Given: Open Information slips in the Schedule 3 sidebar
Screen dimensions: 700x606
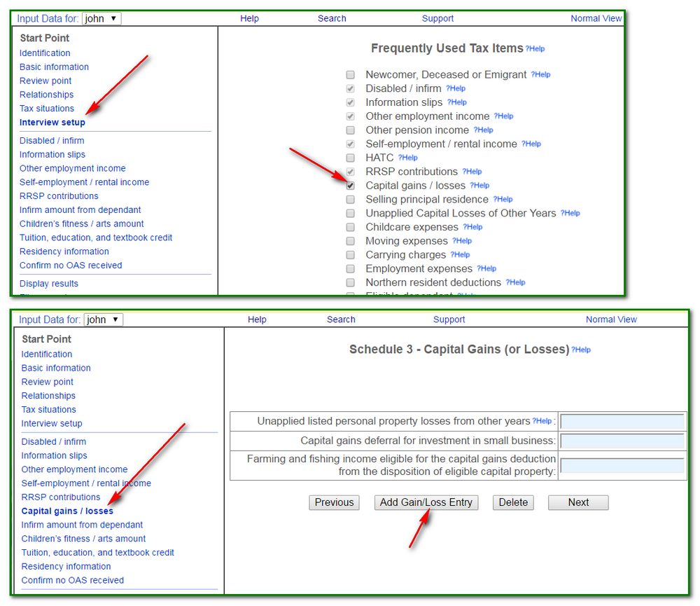Looking at the screenshot, I should coord(54,455).
